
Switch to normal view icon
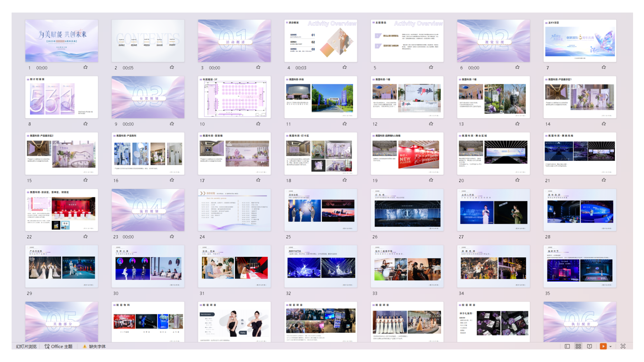[567, 346]
